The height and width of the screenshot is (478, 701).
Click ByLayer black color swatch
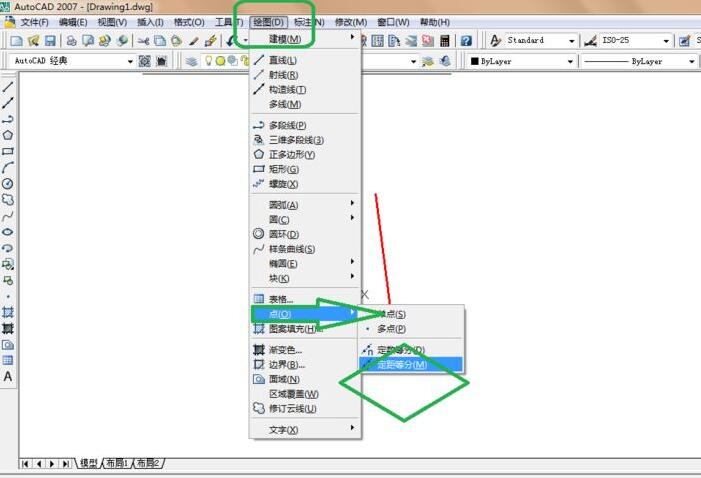(475, 61)
